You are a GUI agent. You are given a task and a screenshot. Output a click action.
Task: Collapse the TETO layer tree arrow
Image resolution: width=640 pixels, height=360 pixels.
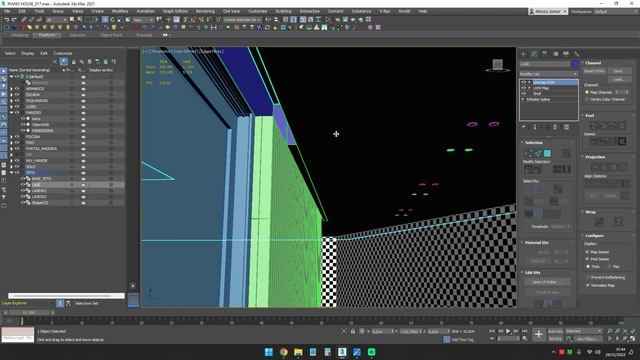pyautogui.click(x=11, y=173)
